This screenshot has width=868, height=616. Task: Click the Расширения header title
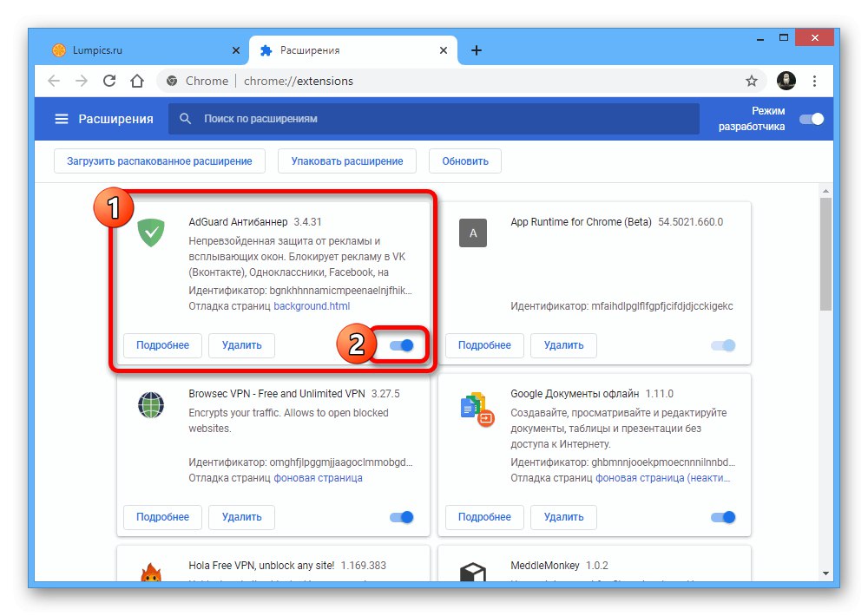coord(115,119)
